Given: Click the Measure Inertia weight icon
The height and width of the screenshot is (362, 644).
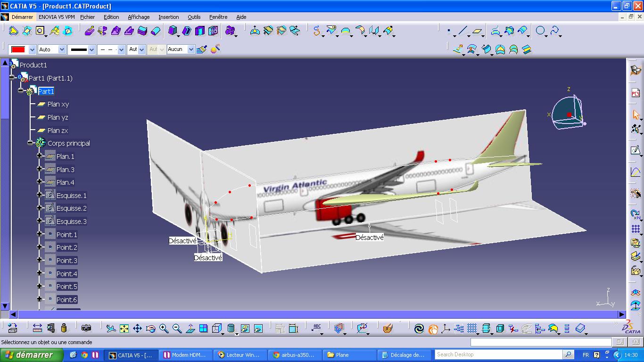Looking at the screenshot, I should 64,328.
